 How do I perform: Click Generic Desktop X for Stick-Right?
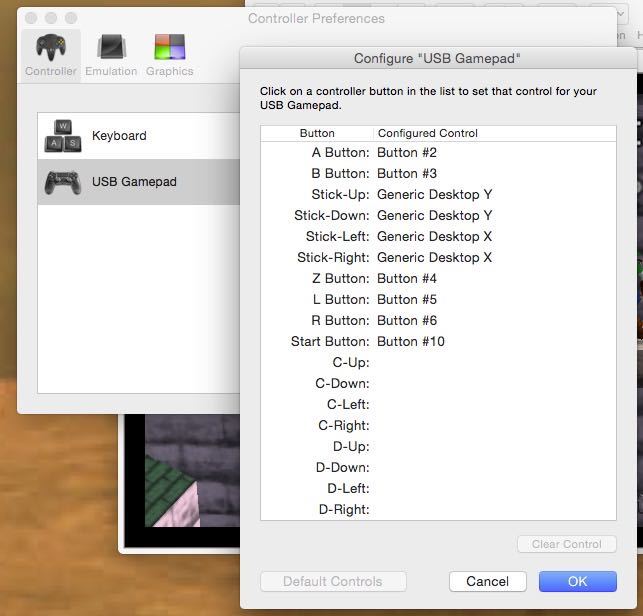click(x=435, y=258)
